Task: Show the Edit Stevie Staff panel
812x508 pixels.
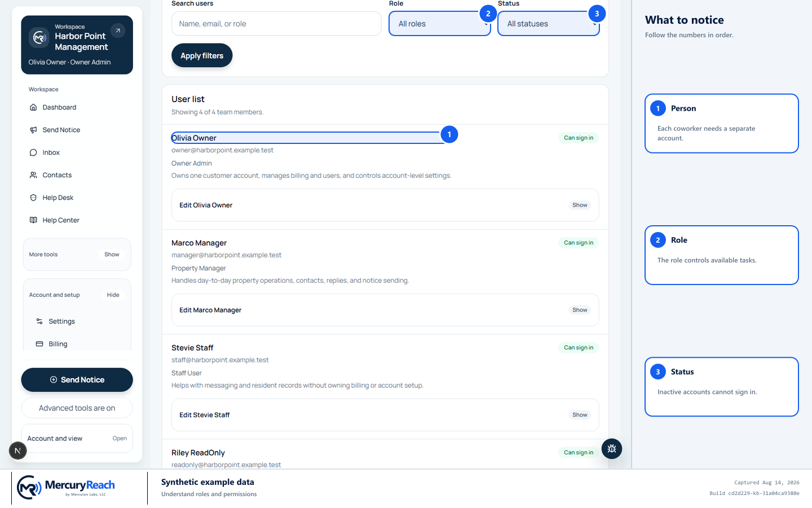Action: tap(580, 415)
